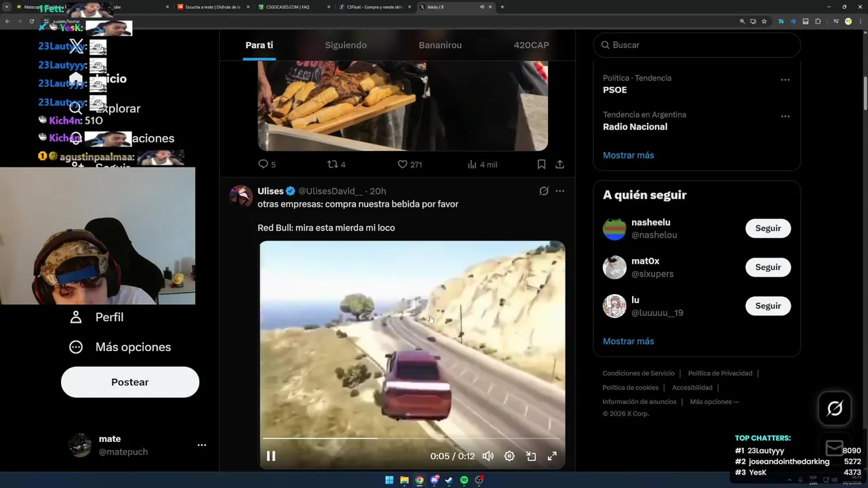Image resolution: width=868 pixels, height=488 pixels.
Task: Follow nasheelu
Action: [768, 228]
